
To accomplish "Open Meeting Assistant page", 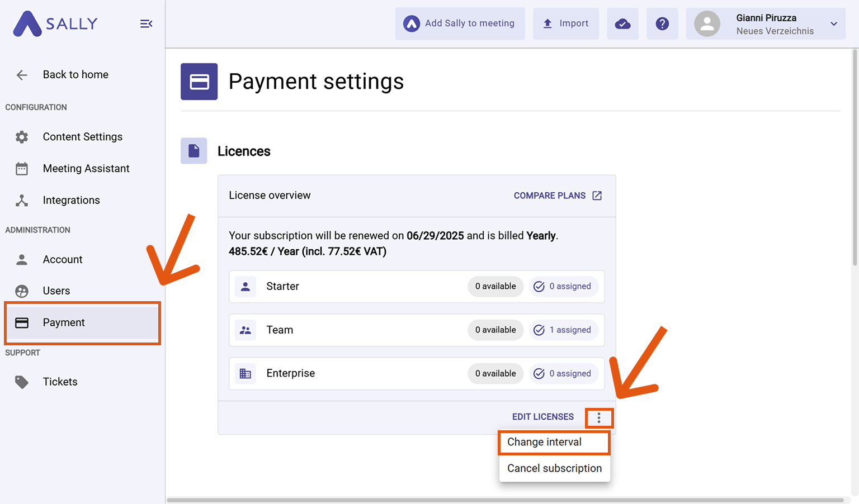I will pos(86,169).
